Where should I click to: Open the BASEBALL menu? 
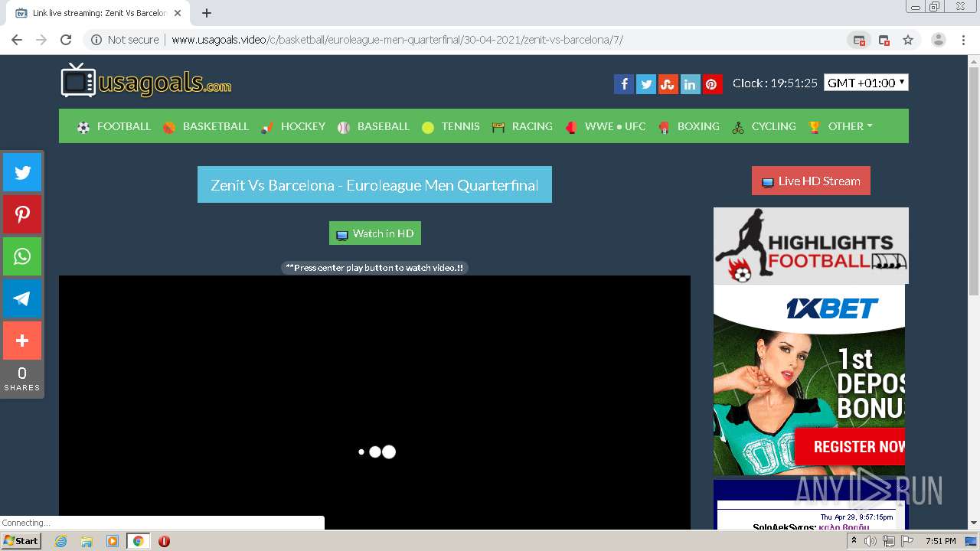pyautogui.click(x=374, y=126)
